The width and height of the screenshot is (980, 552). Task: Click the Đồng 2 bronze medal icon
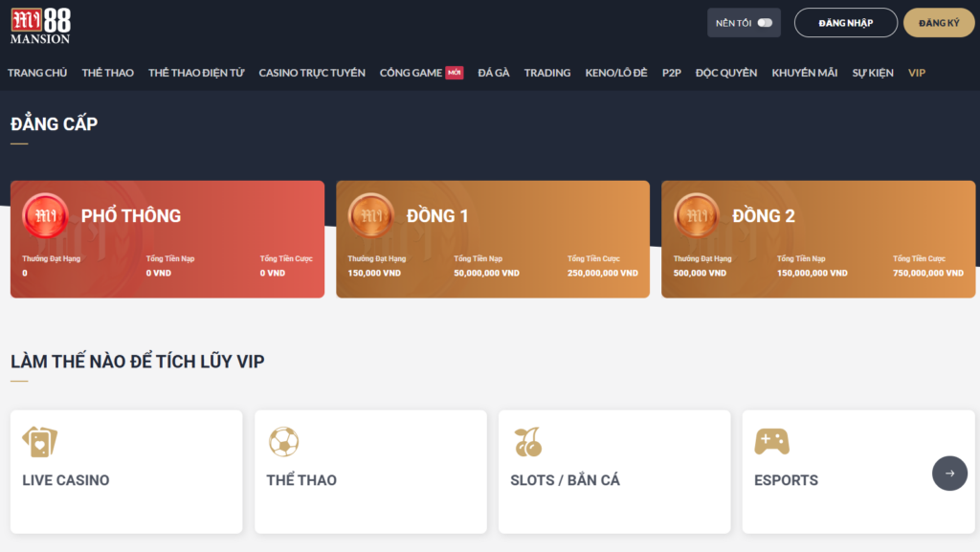(696, 216)
